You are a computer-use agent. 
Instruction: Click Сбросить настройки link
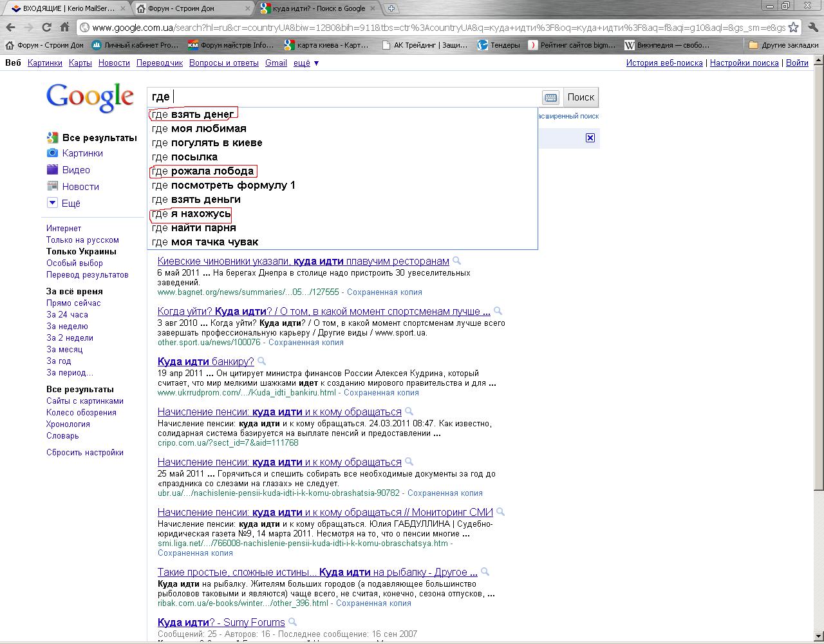[85, 453]
